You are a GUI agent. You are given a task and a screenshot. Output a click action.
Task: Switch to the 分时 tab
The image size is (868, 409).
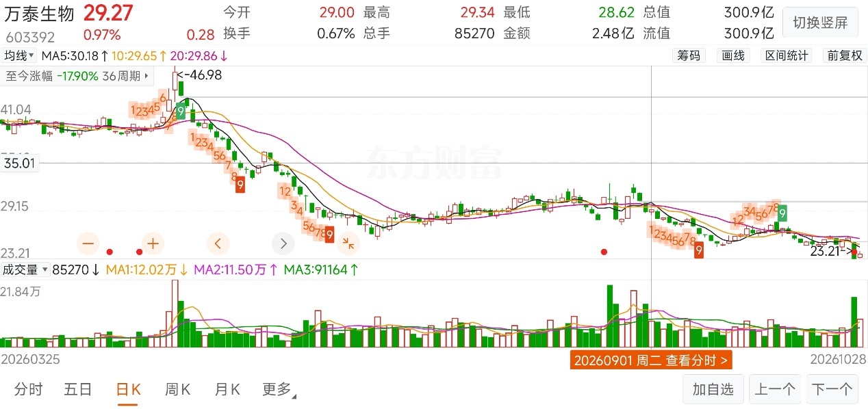(28, 389)
